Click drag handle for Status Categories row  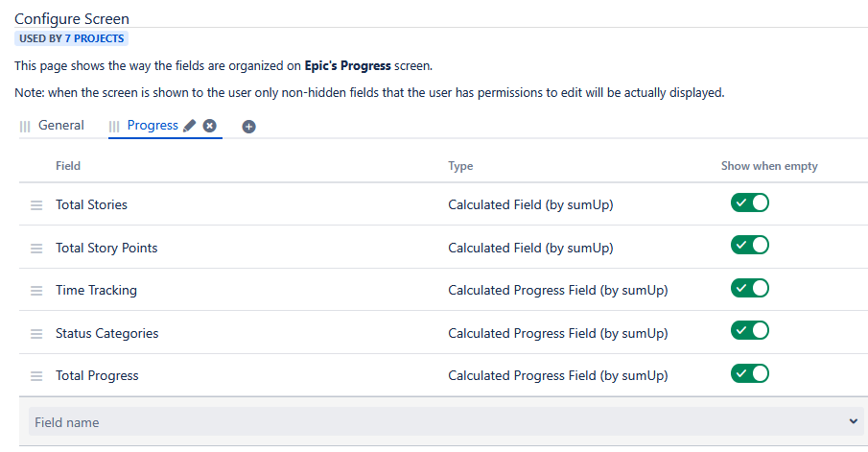[x=36, y=334]
